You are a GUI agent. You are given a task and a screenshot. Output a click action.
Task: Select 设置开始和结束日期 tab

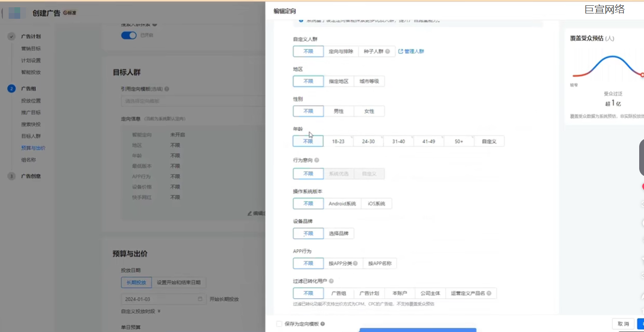(179, 282)
